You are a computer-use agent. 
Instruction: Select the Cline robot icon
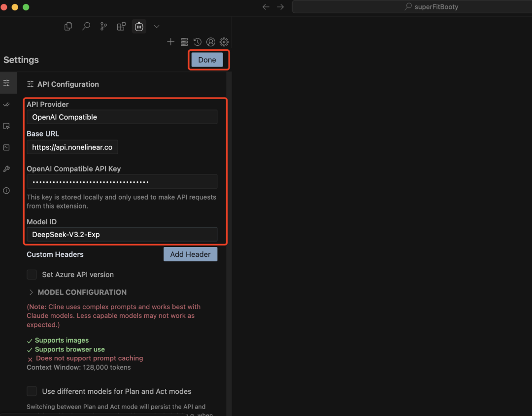pyautogui.click(x=139, y=26)
